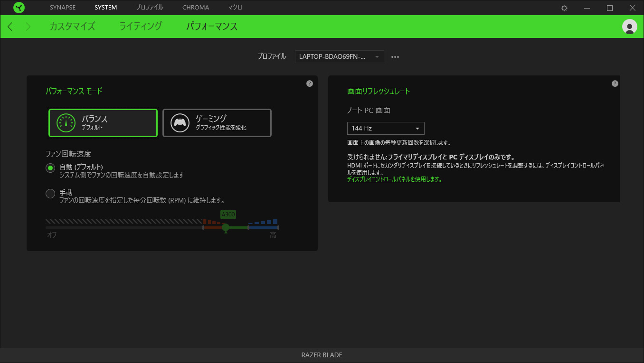Minimize the Synapse window

tap(587, 8)
